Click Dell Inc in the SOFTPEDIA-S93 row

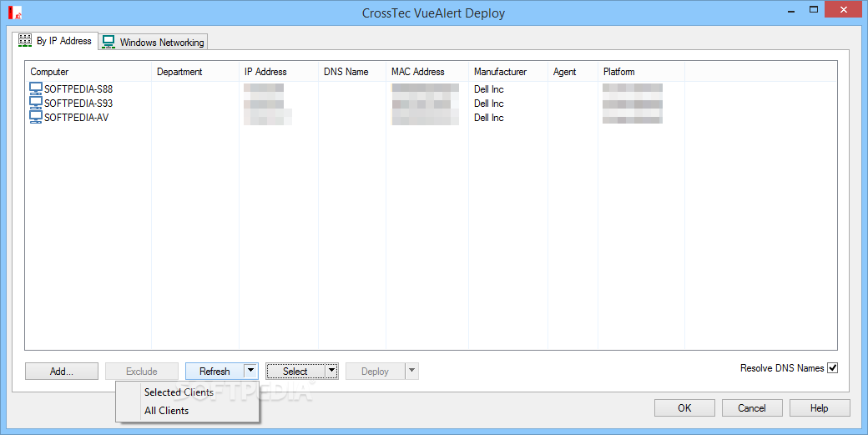coord(489,104)
